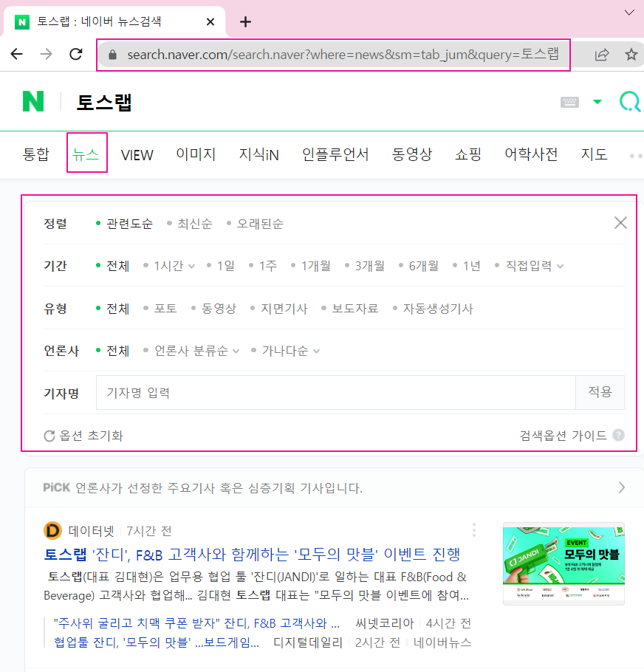Reset filters with 옵션 초기화
The image size is (644, 672).
(83, 436)
